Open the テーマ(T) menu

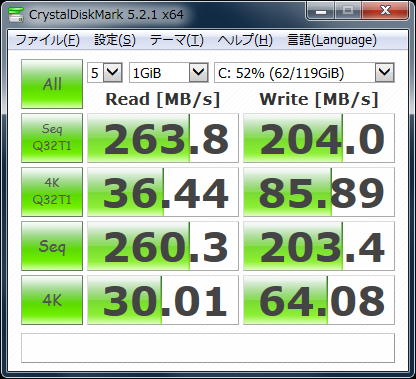[x=176, y=40]
